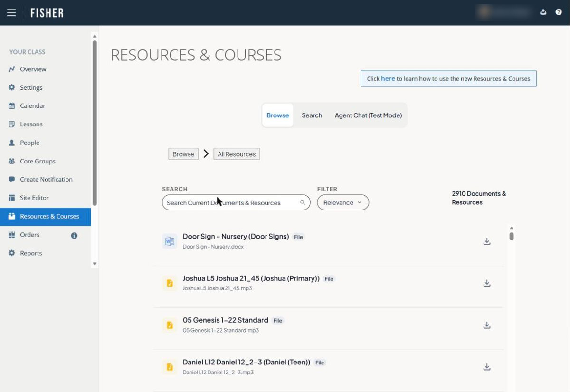Screen dimensions: 570x392
Task: Open the help question mark icon
Action: pos(559,12)
